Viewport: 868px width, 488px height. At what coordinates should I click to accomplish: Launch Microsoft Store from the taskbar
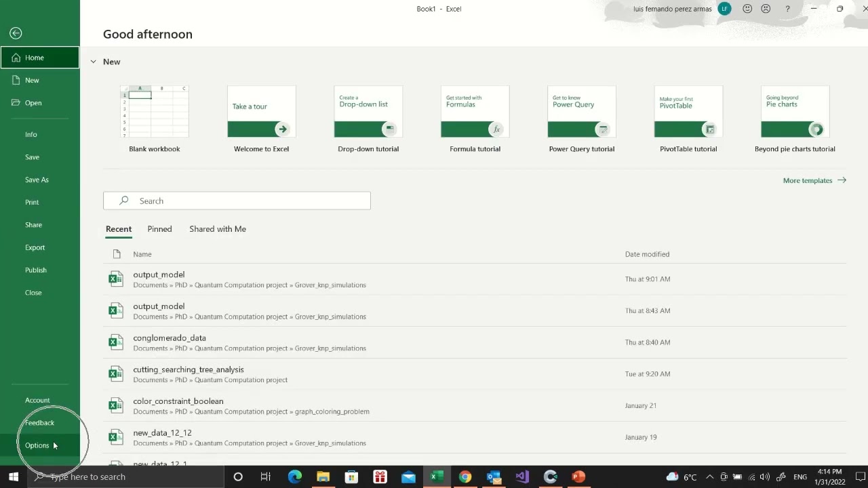(x=351, y=476)
